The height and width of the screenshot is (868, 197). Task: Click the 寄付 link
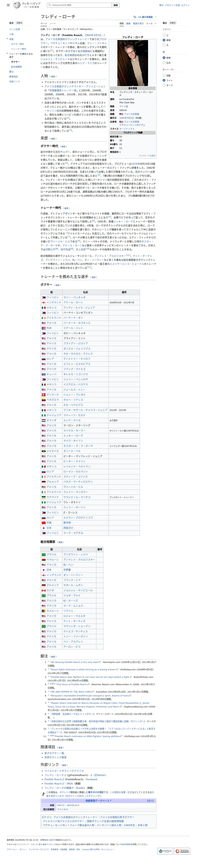(x=161, y=5)
